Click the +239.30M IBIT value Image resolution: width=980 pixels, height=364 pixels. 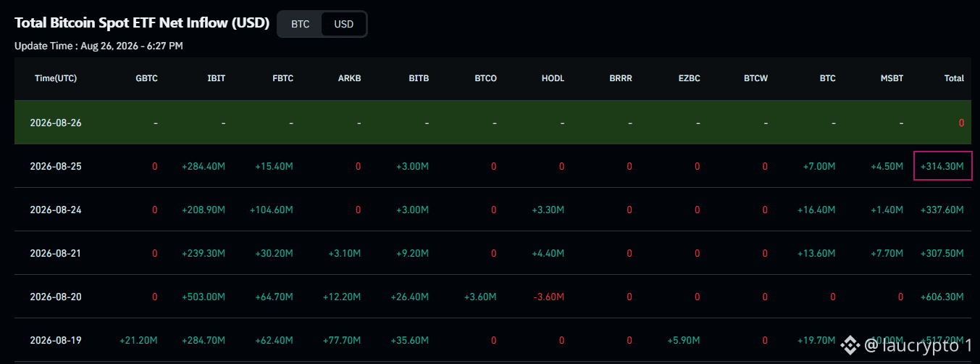click(x=204, y=254)
